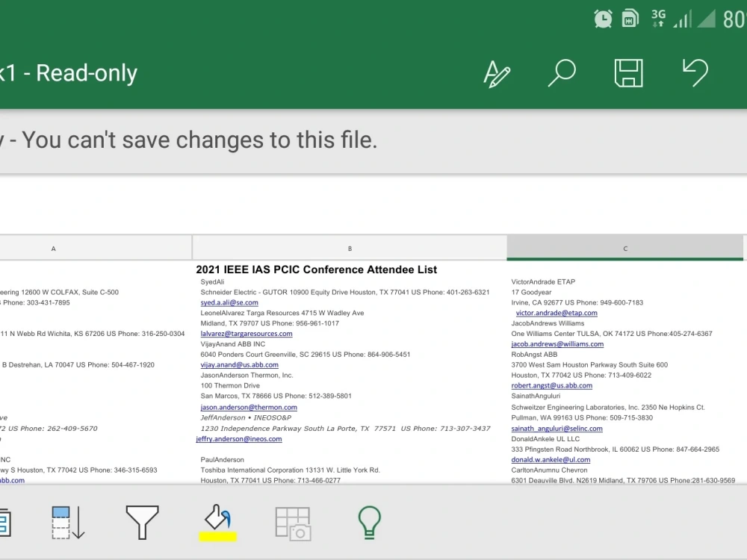Select column B header
The height and width of the screenshot is (560, 747).
[x=350, y=248]
